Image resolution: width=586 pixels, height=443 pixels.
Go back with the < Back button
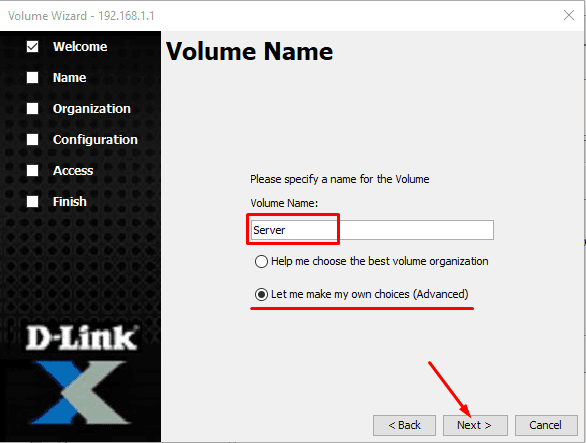[x=404, y=425]
